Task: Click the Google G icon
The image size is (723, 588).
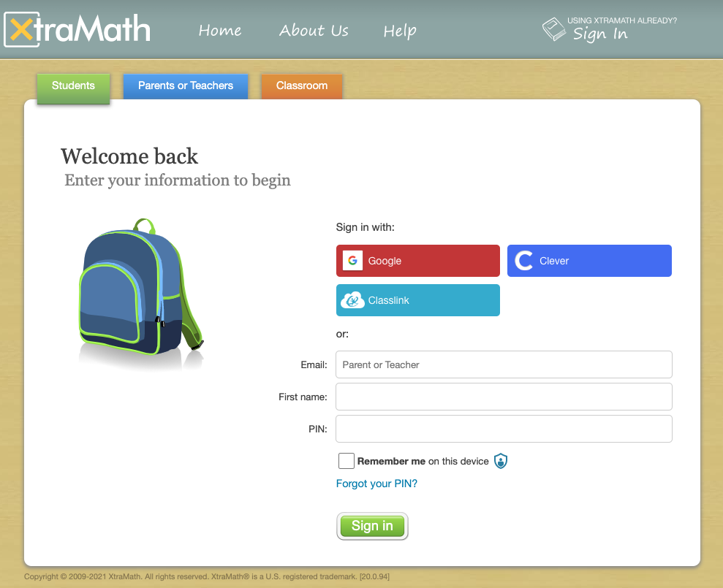Action: tap(353, 261)
